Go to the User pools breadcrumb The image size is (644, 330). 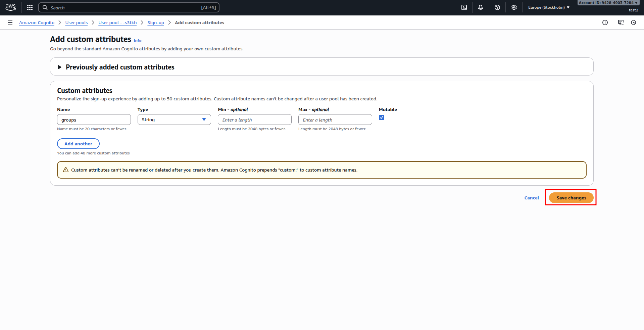coord(77,22)
